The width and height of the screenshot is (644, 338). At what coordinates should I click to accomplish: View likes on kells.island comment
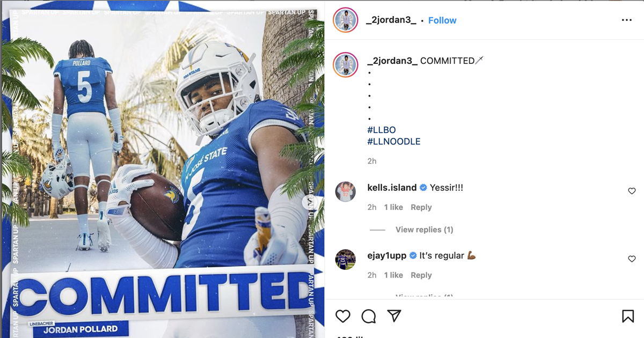393,207
